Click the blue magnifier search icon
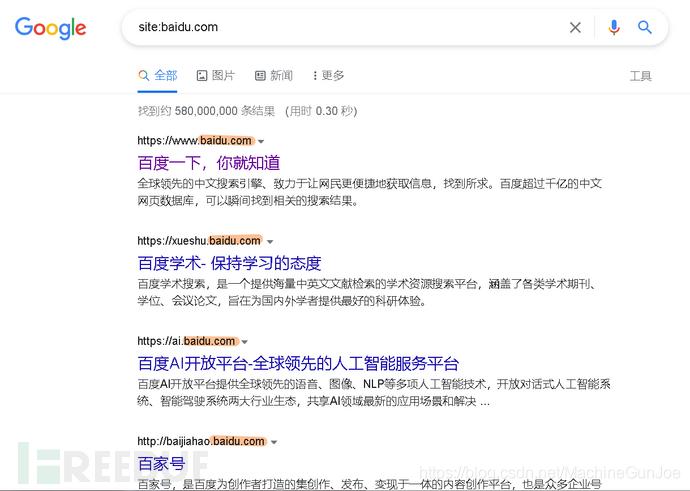This screenshot has height=491, width=690. (645, 27)
